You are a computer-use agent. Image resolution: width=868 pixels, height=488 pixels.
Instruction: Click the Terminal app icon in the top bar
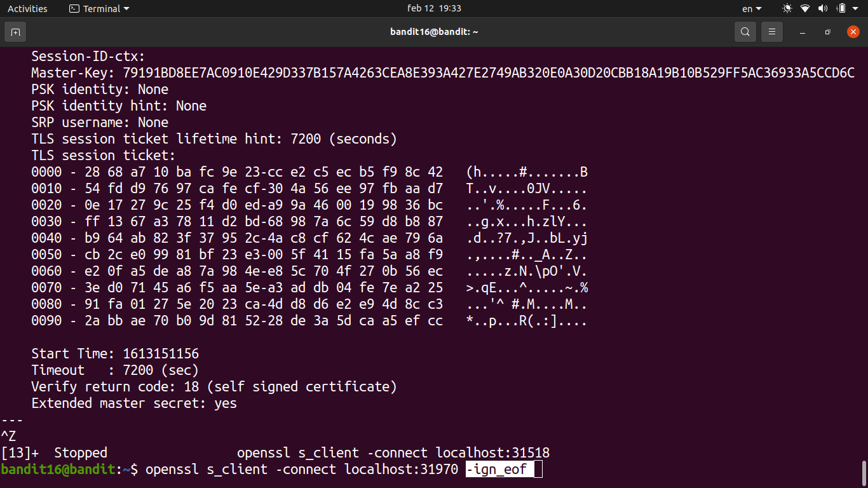coord(74,9)
